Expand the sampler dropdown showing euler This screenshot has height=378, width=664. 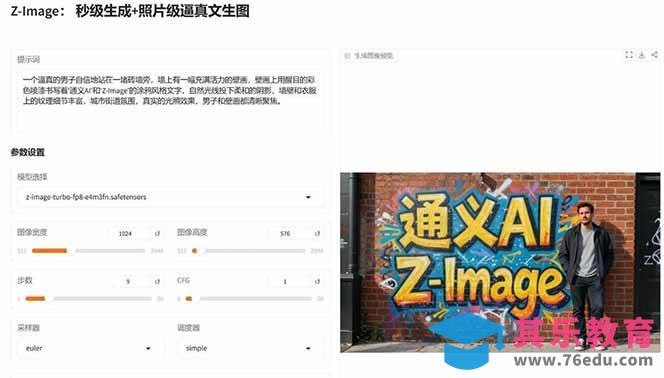point(89,348)
